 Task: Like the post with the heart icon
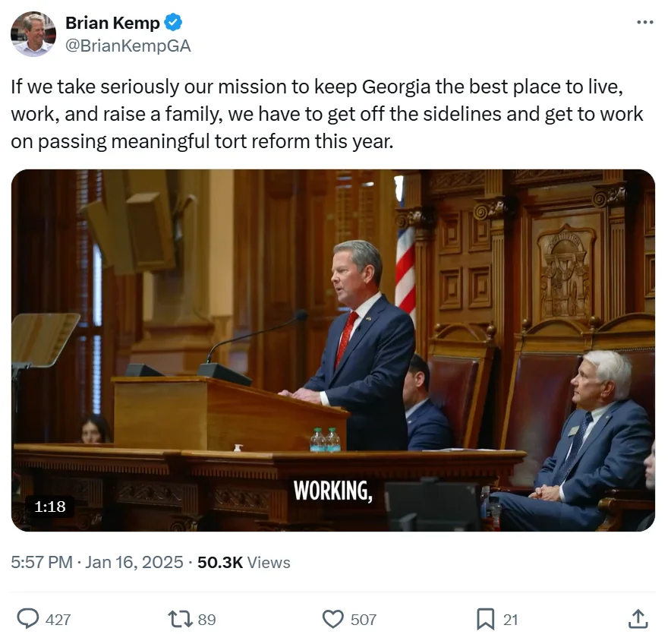[x=333, y=619]
